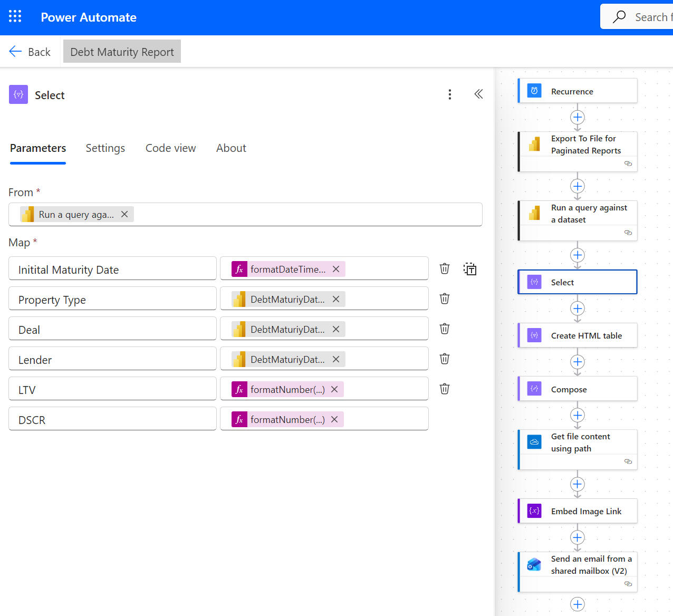Collapse the Select panel with double chevron
673x616 pixels.
click(478, 94)
